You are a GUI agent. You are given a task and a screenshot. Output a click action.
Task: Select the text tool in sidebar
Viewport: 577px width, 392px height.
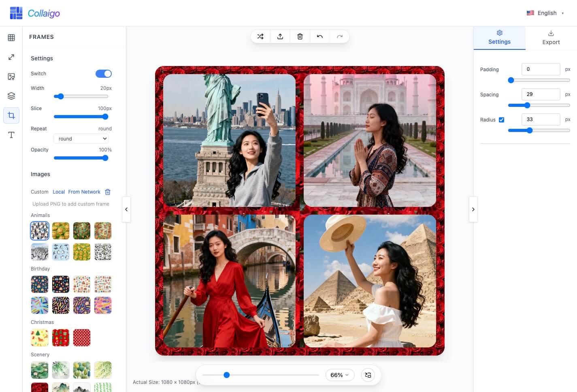(x=11, y=135)
